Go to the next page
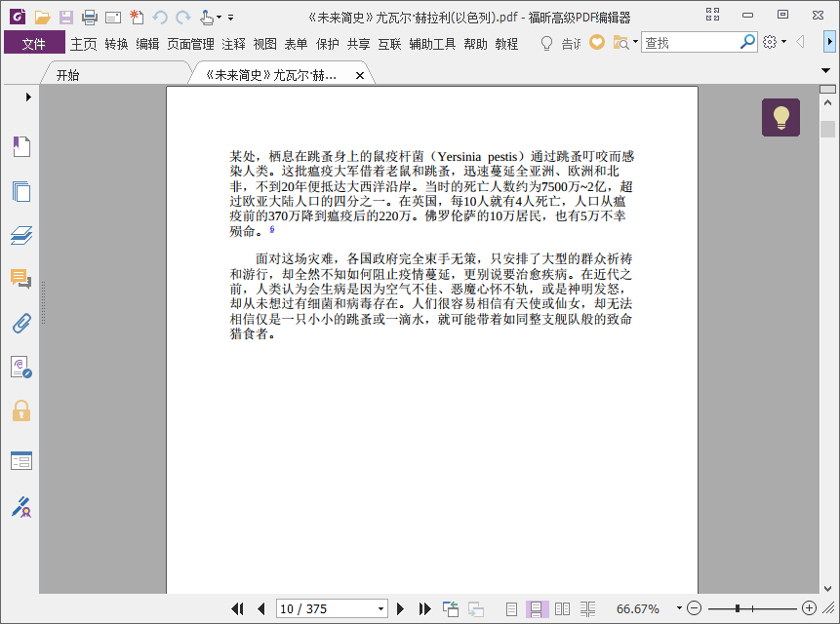 pyautogui.click(x=400, y=608)
